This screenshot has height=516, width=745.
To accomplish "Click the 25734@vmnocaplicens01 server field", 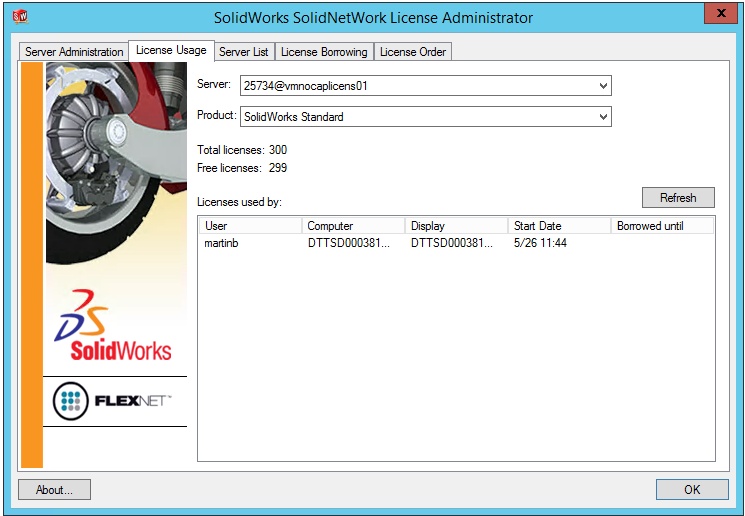I will pos(425,86).
